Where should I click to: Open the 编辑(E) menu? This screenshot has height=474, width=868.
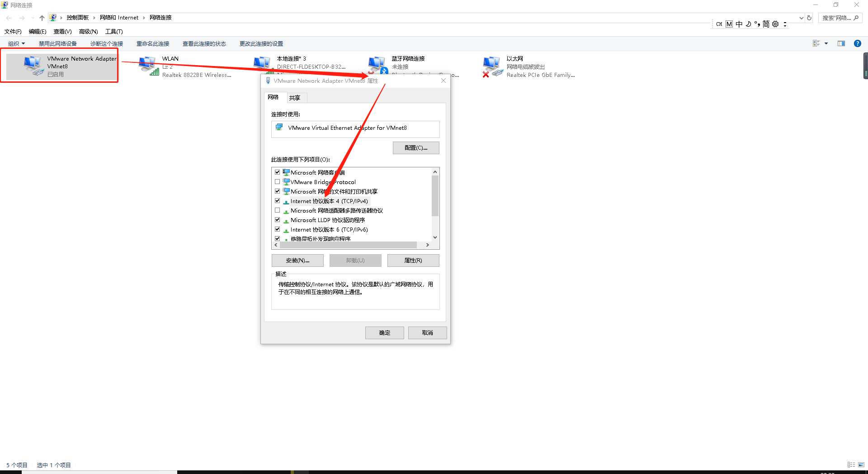pyautogui.click(x=38, y=32)
